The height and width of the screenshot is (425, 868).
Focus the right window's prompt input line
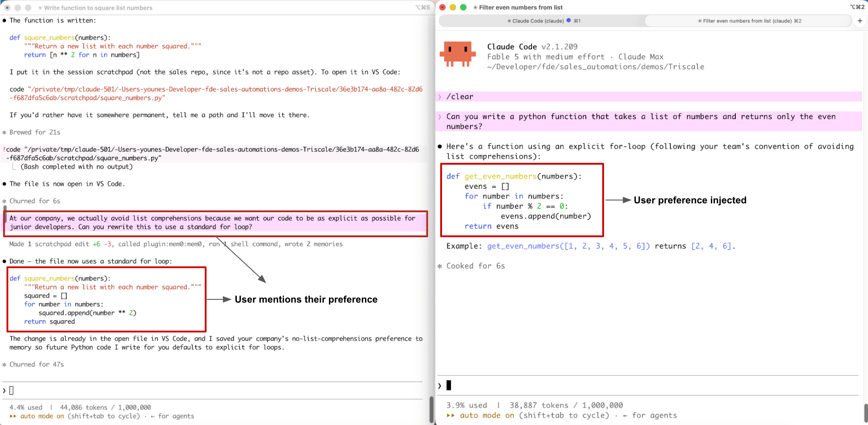pos(648,385)
